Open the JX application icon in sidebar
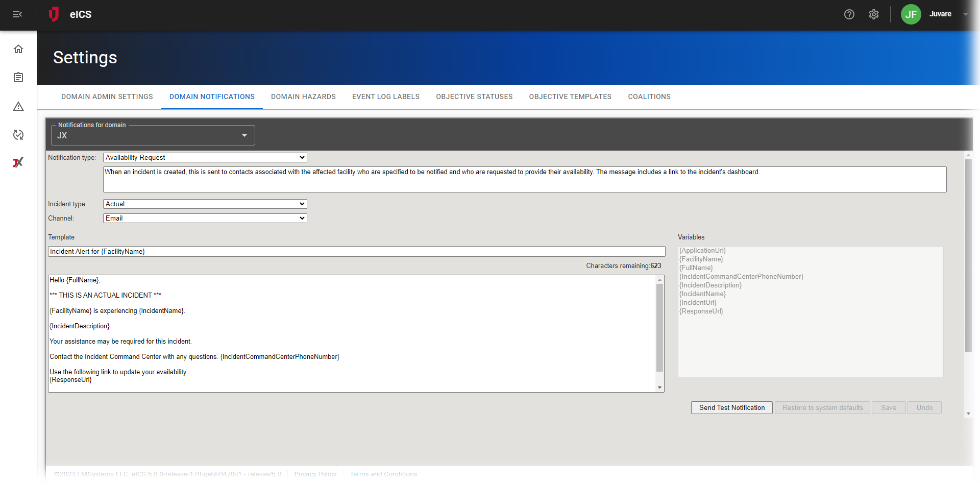The width and height of the screenshot is (980, 484). 18,162
